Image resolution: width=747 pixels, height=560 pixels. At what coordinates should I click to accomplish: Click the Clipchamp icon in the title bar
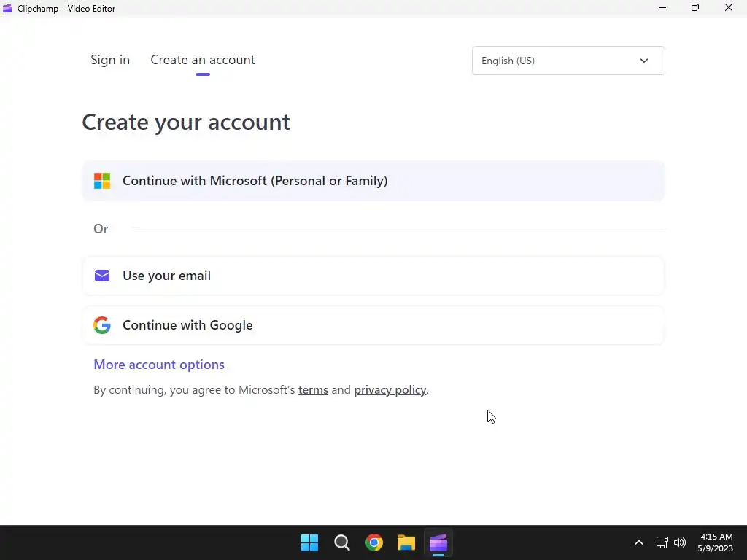coord(7,8)
